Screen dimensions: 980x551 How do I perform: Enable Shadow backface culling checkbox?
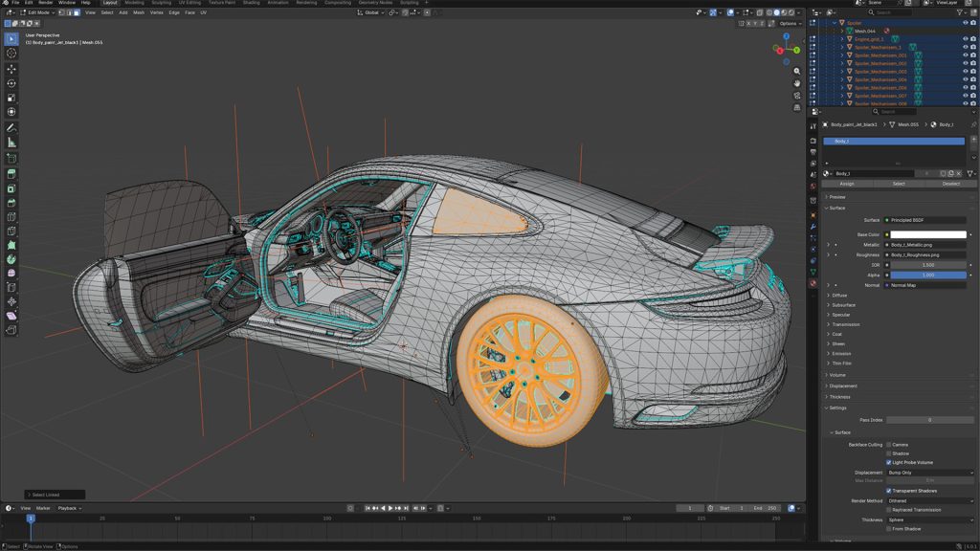point(889,453)
